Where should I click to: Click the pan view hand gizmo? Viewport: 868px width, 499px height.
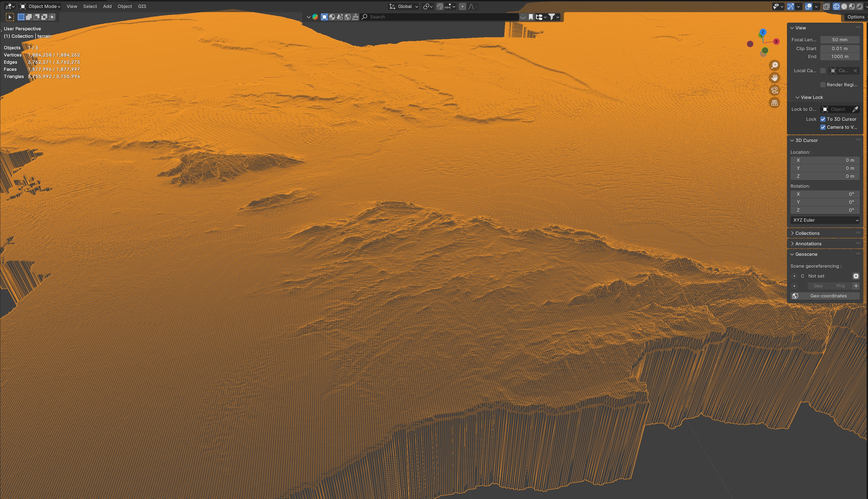pyautogui.click(x=775, y=78)
